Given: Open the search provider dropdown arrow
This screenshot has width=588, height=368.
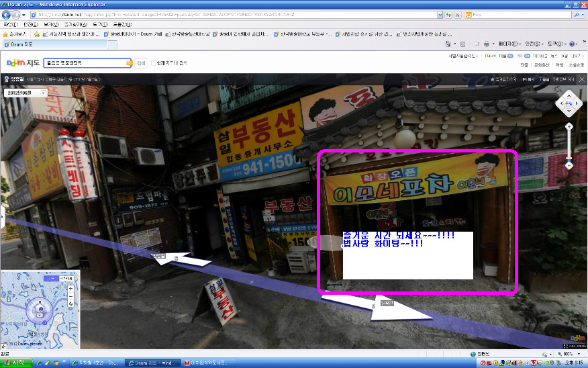Looking at the screenshot, I should 583,15.
